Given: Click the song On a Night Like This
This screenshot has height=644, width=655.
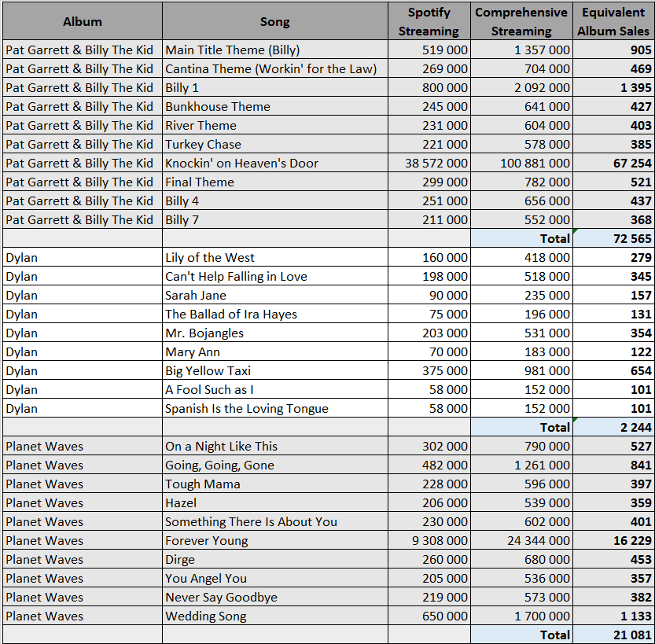Looking at the screenshot, I should pyautogui.click(x=275, y=447).
